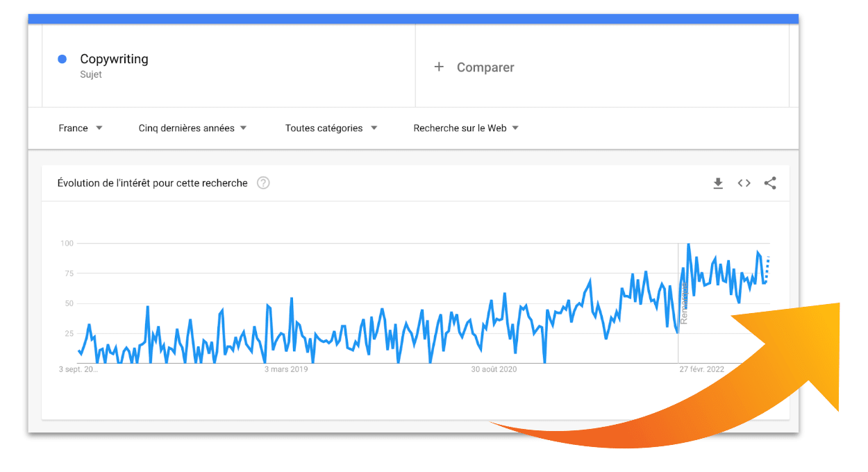The width and height of the screenshot is (868, 472).
Task: Click the 27 févr. 2022 axis label
Action: pyautogui.click(x=701, y=369)
